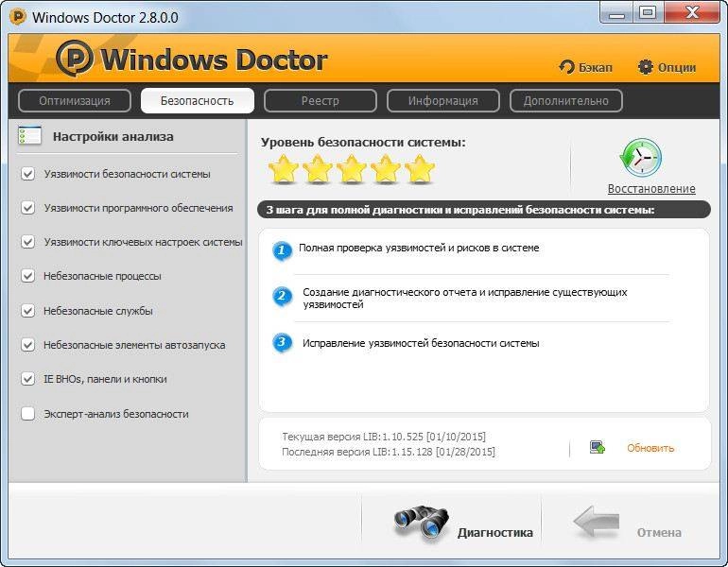Click text Исправление уязвимостей безопасности системы
Viewport: 728px width, 567px height.
(421, 343)
